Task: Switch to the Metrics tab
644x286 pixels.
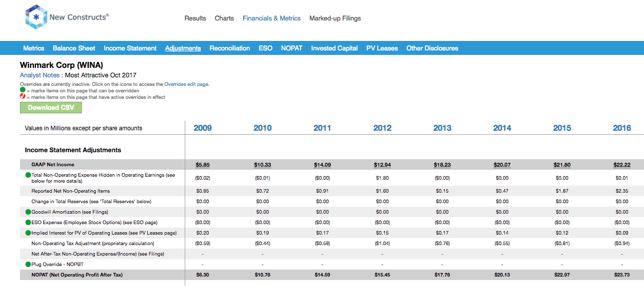Action: (x=34, y=48)
